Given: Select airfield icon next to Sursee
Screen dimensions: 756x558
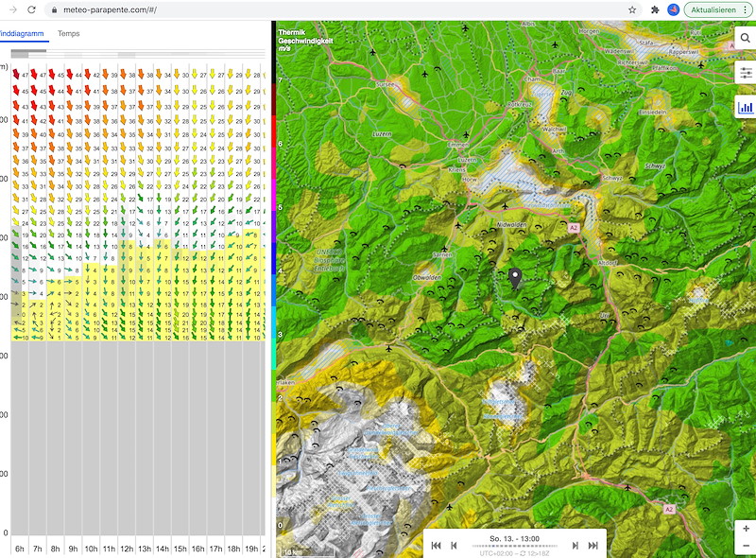Looking at the screenshot, I should click(x=424, y=74).
